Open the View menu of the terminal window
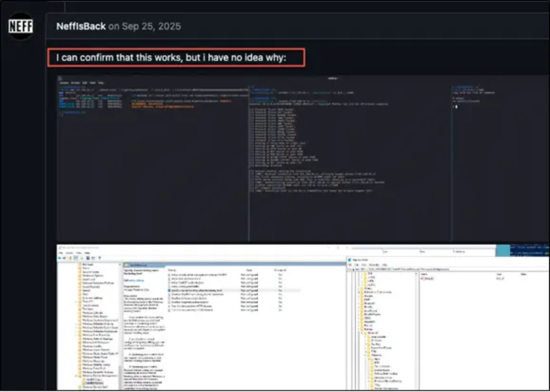Screen dimensions: 550x392 tap(92, 83)
